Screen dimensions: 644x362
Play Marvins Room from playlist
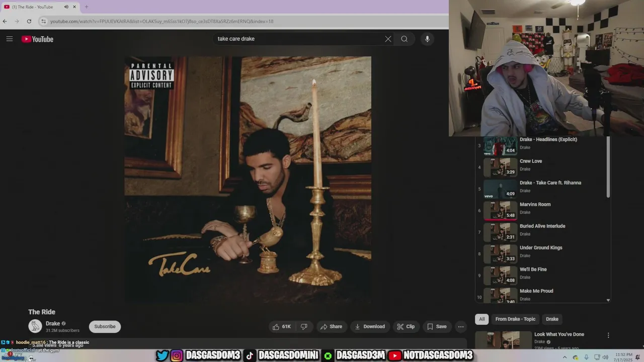point(535,204)
